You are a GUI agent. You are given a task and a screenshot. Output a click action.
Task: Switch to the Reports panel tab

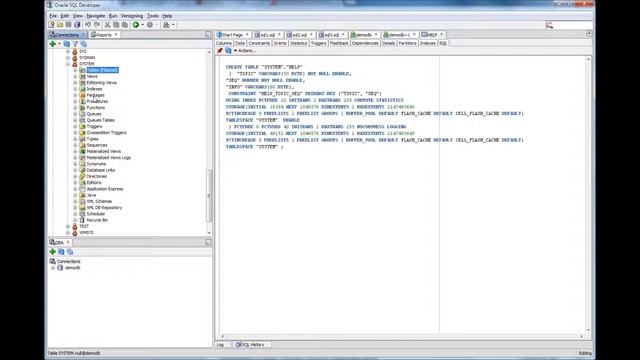pos(104,35)
